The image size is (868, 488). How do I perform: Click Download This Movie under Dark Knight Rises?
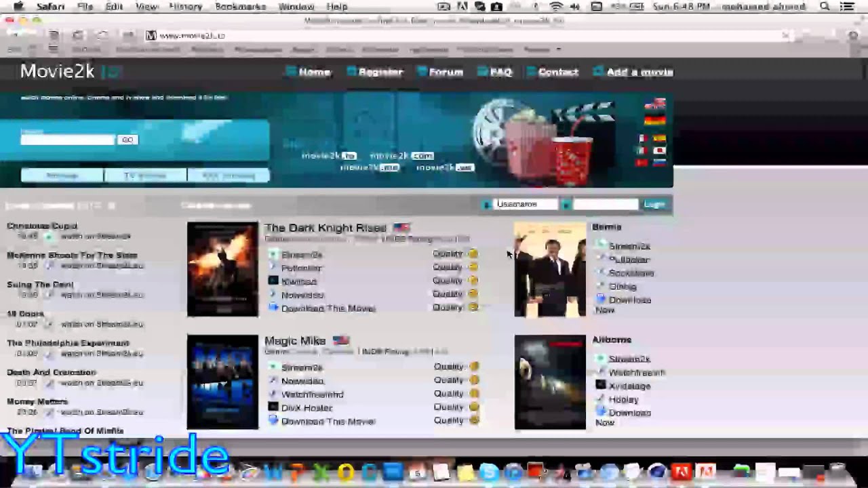328,308
